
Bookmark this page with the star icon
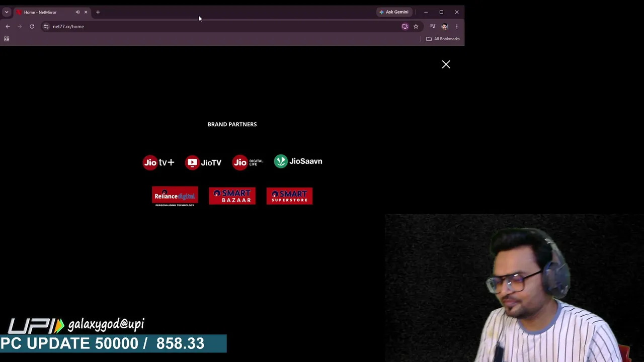click(416, 27)
